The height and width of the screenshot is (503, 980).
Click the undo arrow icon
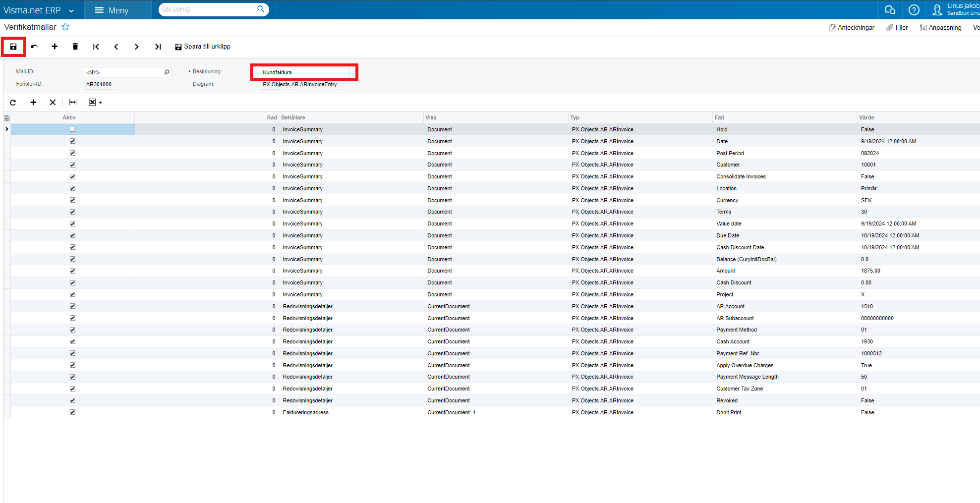click(34, 47)
